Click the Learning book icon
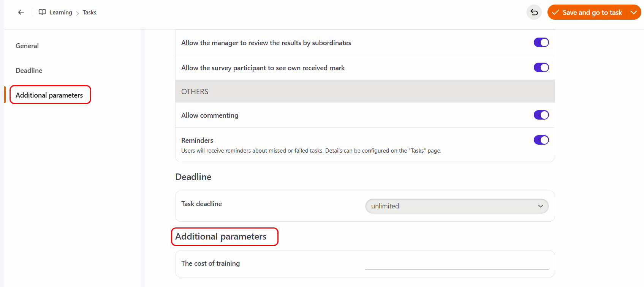This screenshot has width=644, height=287. pyautogui.click(x=42, y=12)
